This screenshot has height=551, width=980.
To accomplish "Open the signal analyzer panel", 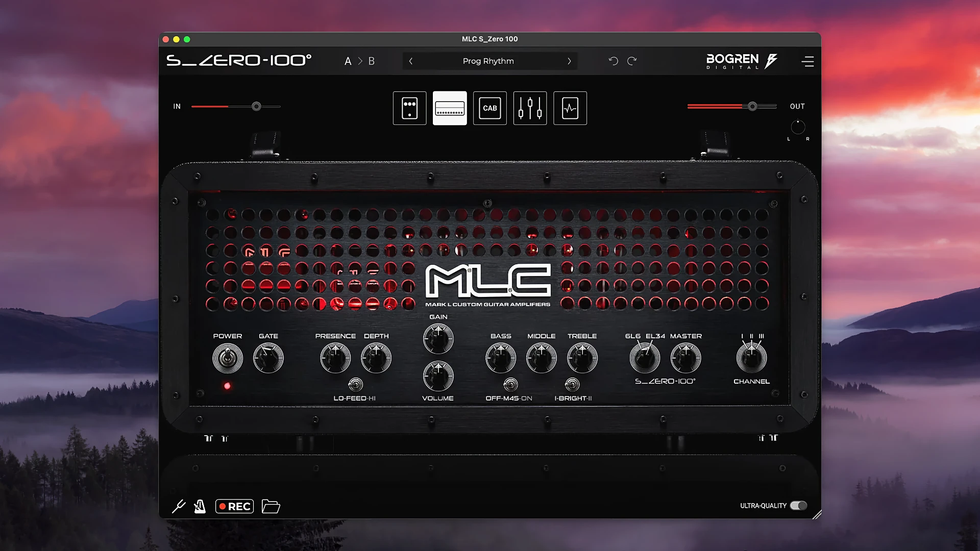I will (x=570, y=108).
